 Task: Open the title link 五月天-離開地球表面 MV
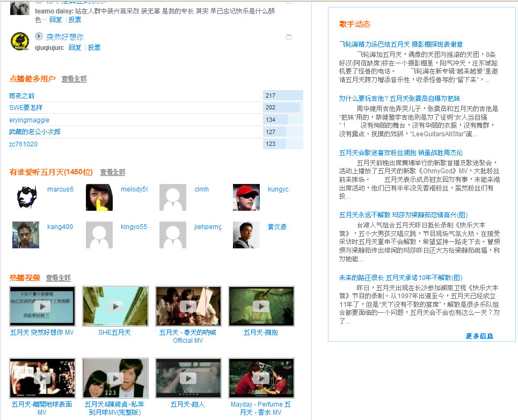coord(42,408)
